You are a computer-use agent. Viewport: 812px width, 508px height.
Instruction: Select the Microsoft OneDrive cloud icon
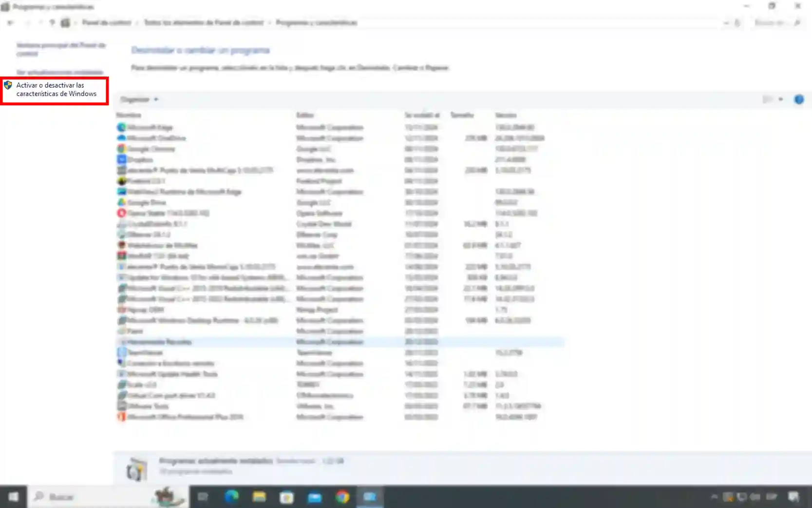pyautogui.click(x=121, y=138)
